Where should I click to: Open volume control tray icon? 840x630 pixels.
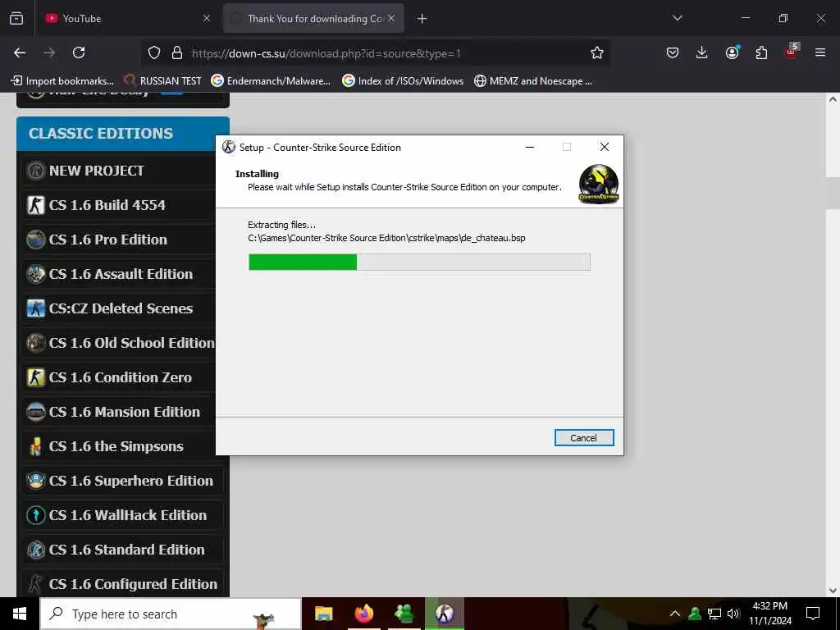click(x=733, y=614)
